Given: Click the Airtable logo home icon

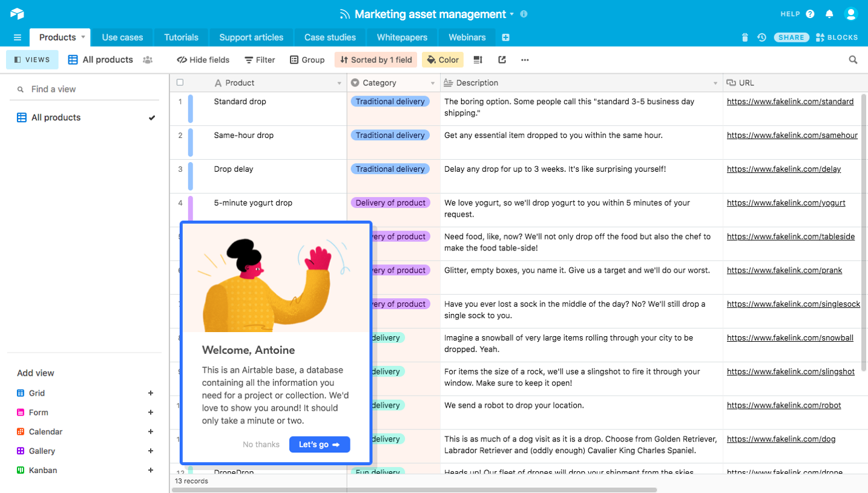Looking at the screenshot, I should [x=17, y=13].
